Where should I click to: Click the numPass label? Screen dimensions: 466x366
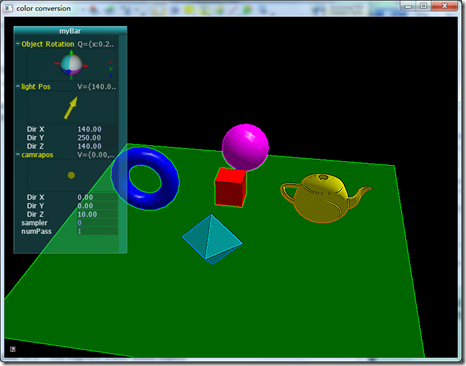click(36, 231)
